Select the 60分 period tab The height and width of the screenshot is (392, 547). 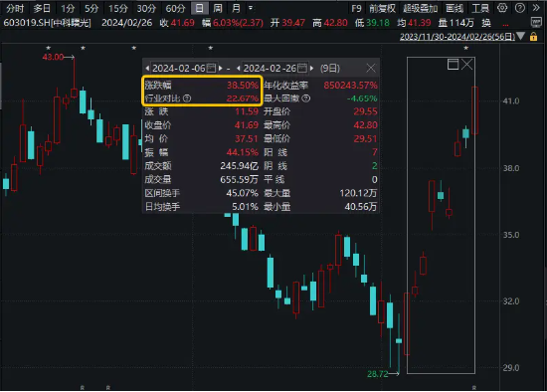pos(175,8)
